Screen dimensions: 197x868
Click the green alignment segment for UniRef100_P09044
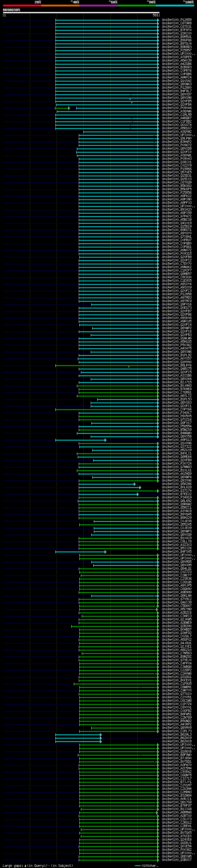pyautogui.click(x=62, y=108)
